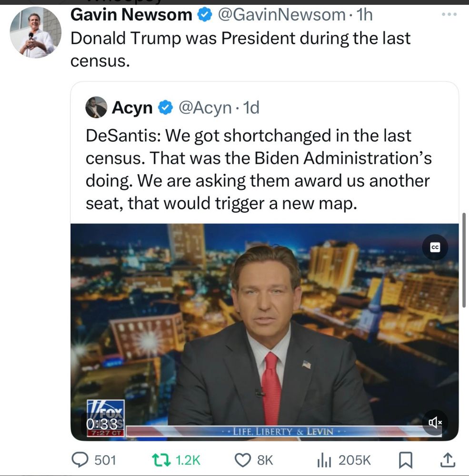Bookmark this tweet

[406, 460]
